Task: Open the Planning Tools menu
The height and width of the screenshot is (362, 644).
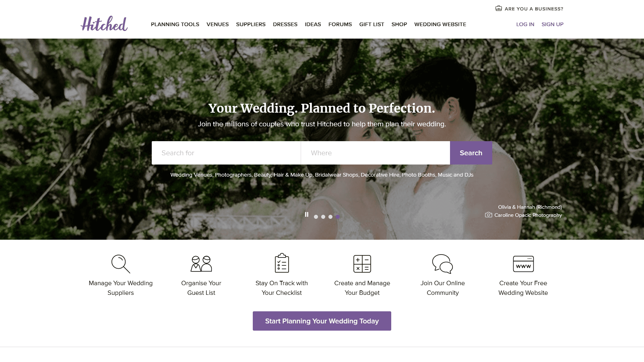Action: tap(175, 24)
